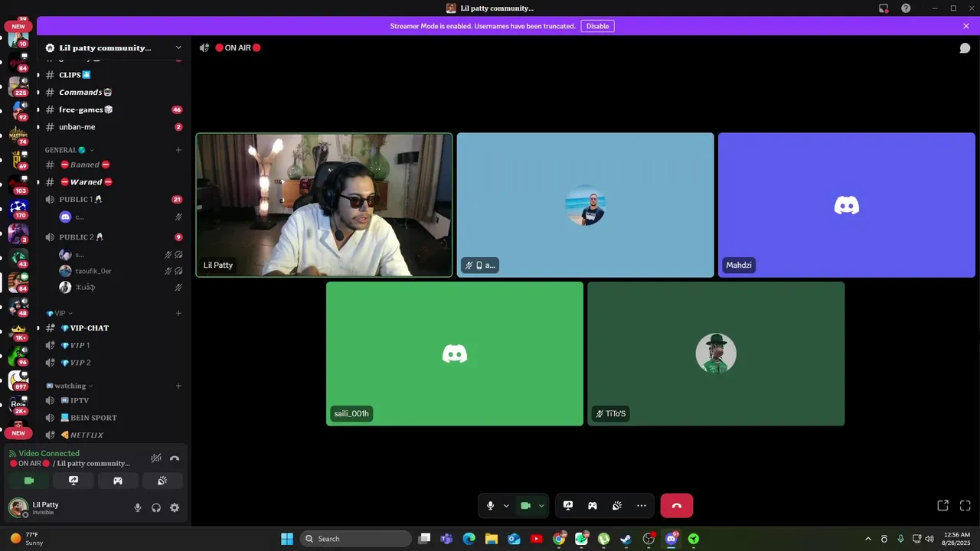Viewport: 980px width, 551px height.
Task: Add a channel to VIP category
Action: click(178, 313)
